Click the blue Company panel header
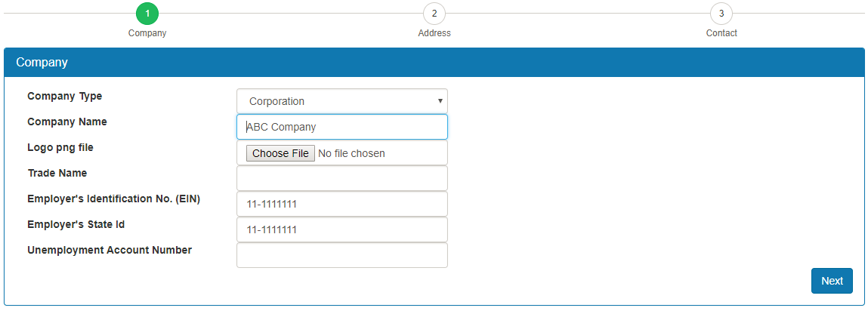The image size is (868, 311). pyautogui.click(x=434, y=62)
